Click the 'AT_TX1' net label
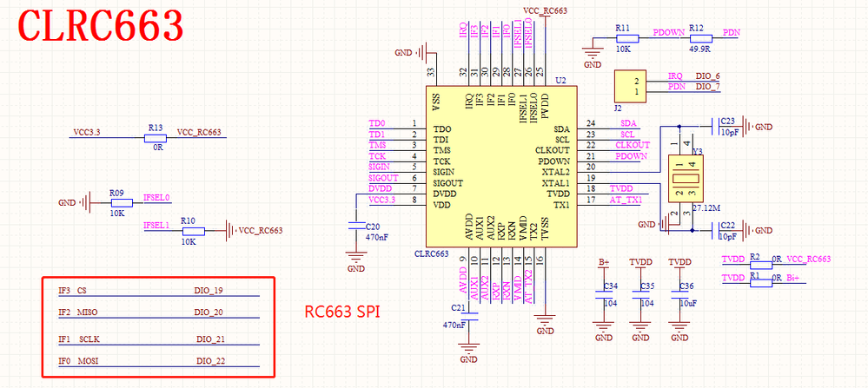Screen dimensions: 868x388 coord(626,200)
